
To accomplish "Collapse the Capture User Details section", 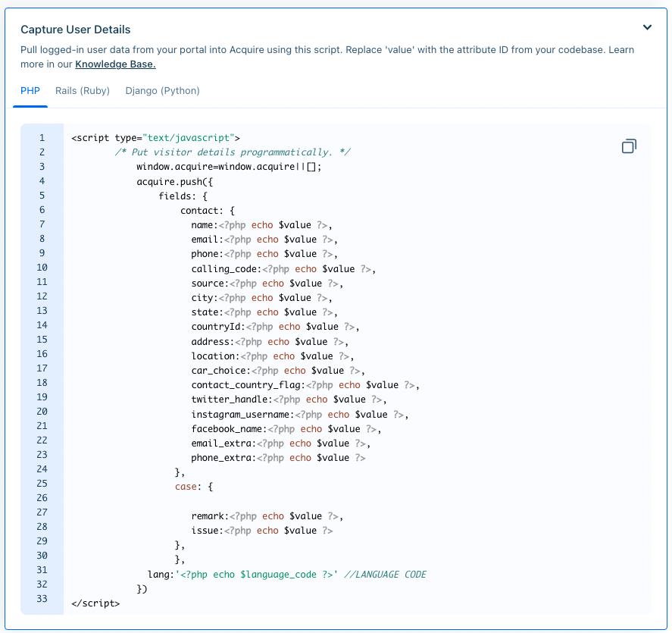I will click(x=647, y=27).
